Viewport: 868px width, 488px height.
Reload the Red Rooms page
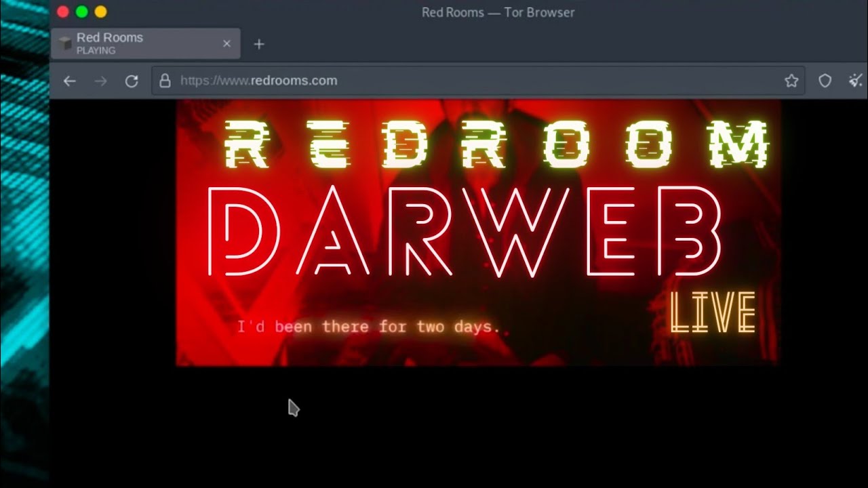[132, 81]
